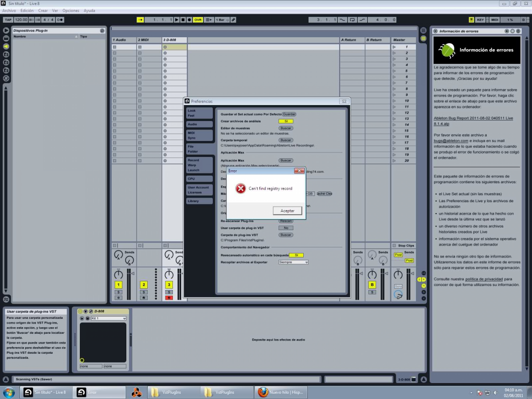
Task: Sort the browser by the Nombre column
Action: pyautogui.click(x=45, y=36)
